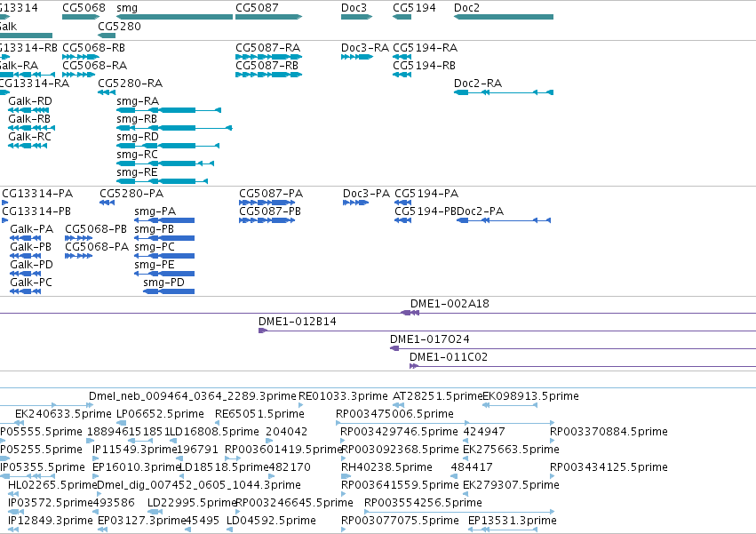
Task: Click the Doc2 gene bar
Action: click(x=504, y=17)
